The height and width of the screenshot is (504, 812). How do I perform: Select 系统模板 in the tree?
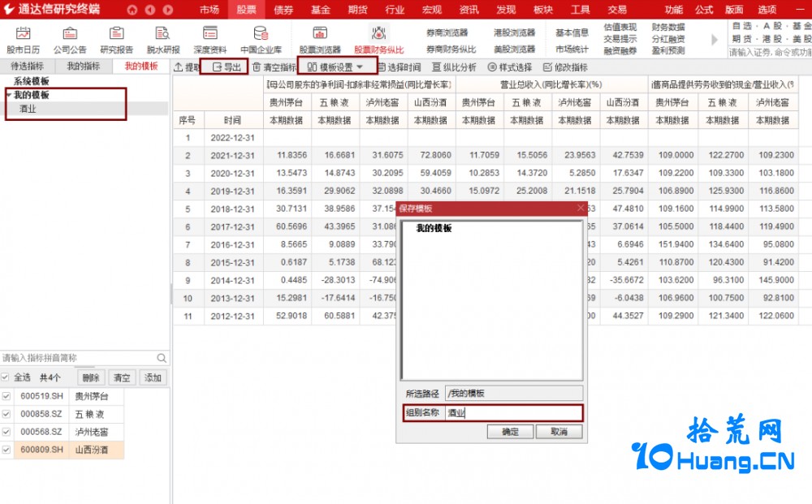pos(31,81)
